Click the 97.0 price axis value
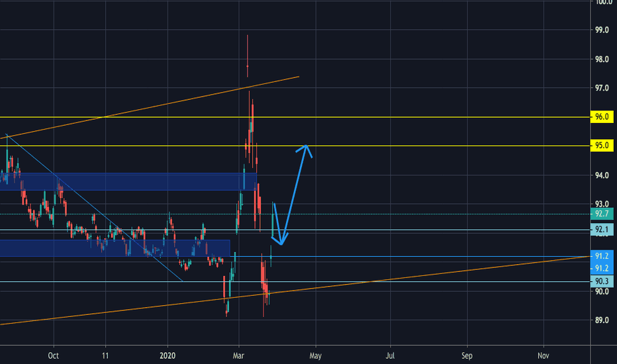This screenshot has width=617, height=364. coord(602,88)
